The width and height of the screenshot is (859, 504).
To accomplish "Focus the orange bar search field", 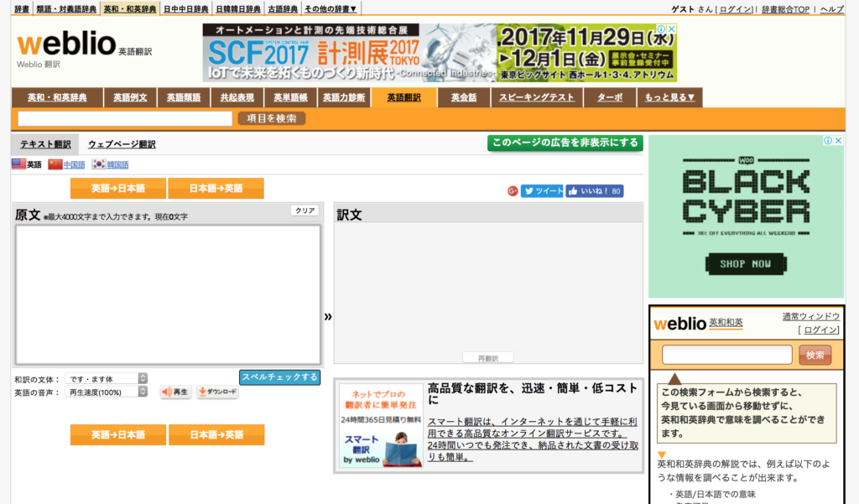I will click(125, 118).
